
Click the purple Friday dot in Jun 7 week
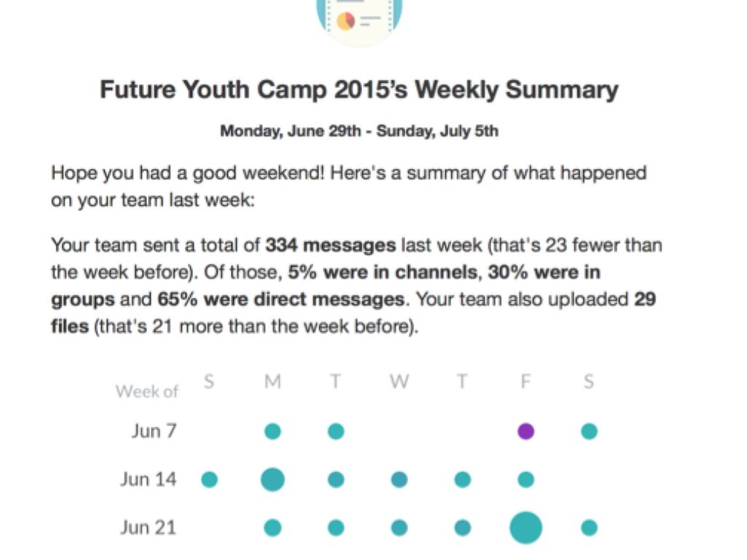pos(526,432)
